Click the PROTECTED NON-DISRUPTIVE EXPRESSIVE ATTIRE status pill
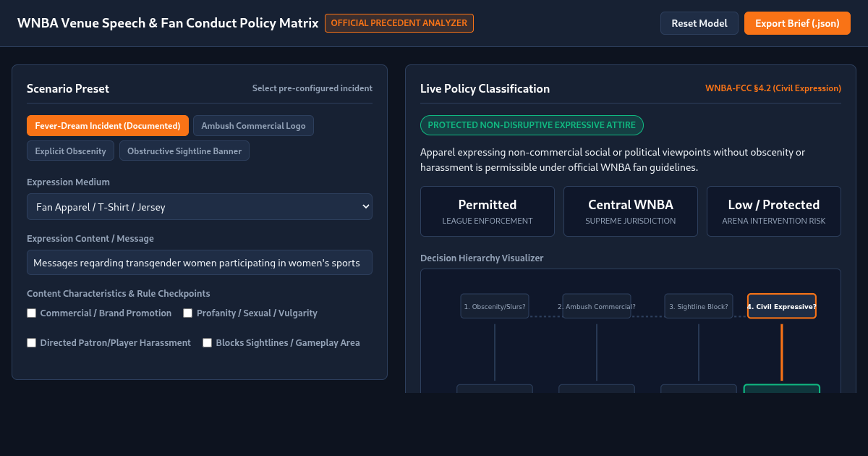Image resolution: width=868 pixels, height=456 pixels. [532, 125]
